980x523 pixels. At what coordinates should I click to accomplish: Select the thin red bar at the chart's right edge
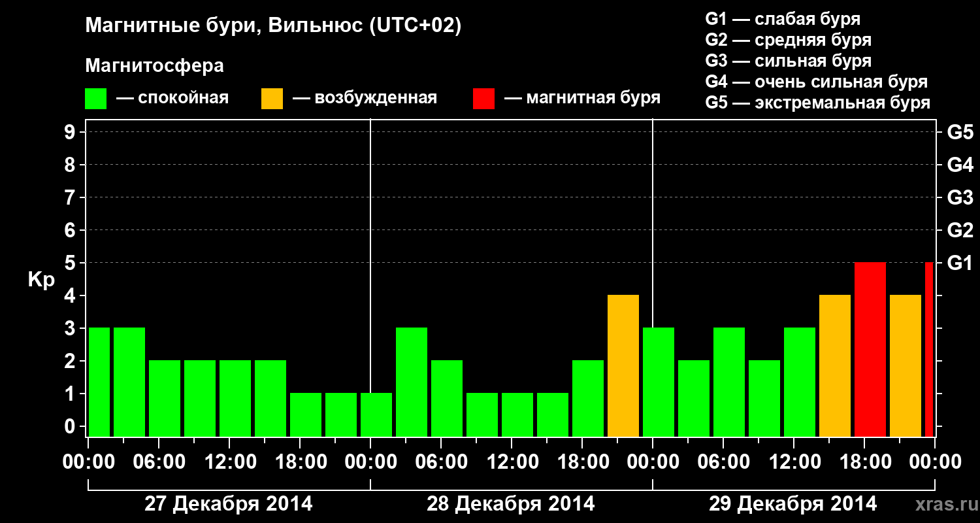(929, 350)
